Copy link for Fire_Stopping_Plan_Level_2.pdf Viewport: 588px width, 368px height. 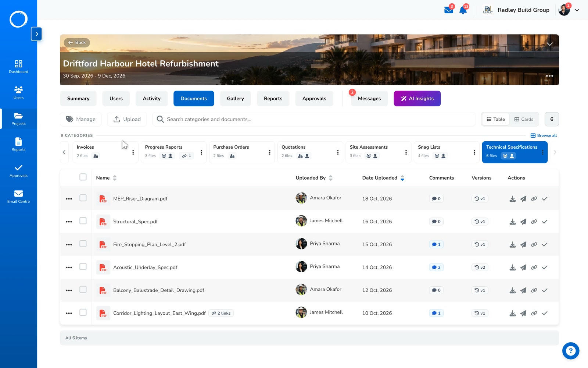pos(534,244)
